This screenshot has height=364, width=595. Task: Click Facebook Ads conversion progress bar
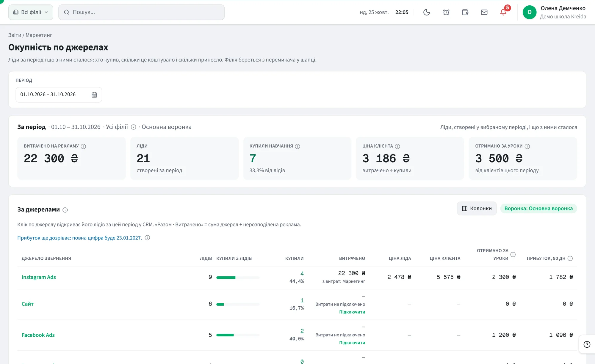click(238, 335)
